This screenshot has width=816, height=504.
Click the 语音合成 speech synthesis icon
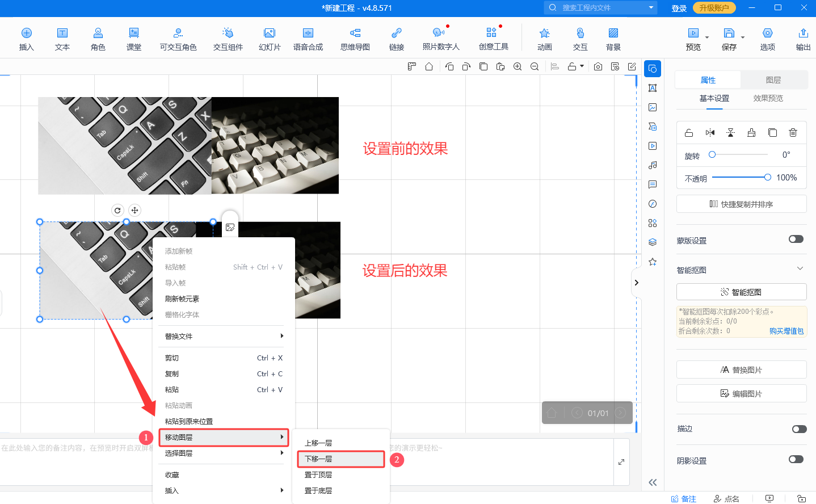(x=308, y=37)
